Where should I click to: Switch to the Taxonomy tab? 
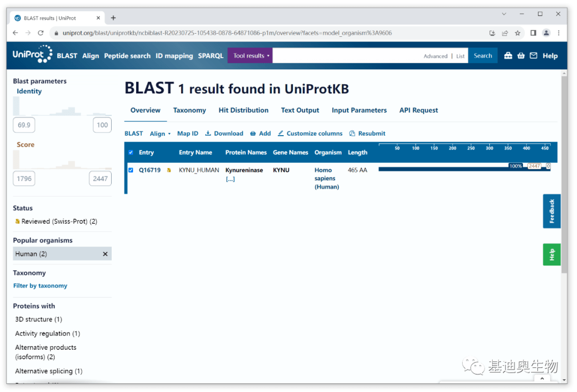click(190, 110)
